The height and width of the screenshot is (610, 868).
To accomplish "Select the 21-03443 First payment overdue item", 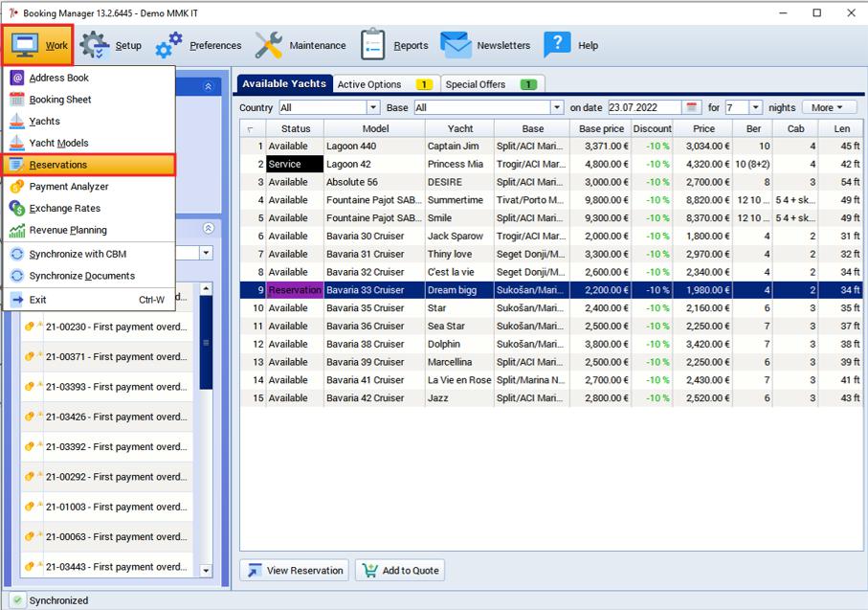I will 107,566.
